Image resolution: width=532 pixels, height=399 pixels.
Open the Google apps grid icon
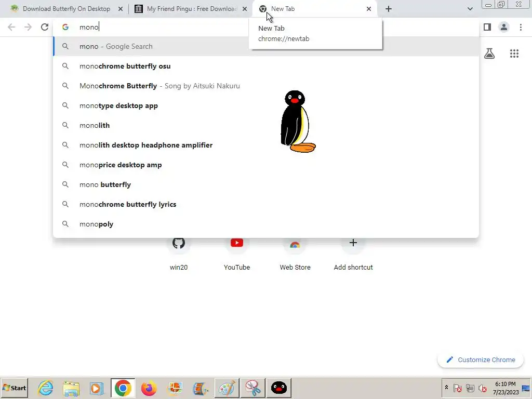[514, 54]
